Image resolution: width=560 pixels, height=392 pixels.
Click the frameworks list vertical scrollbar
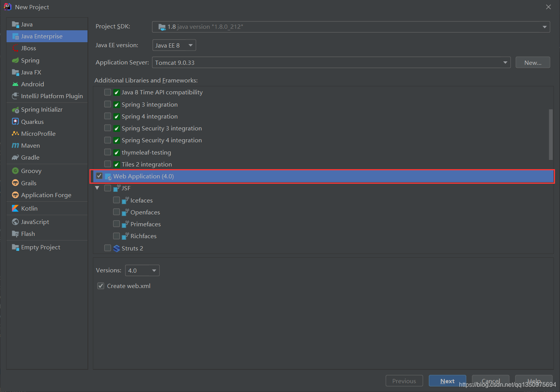[x=551, y=134]
